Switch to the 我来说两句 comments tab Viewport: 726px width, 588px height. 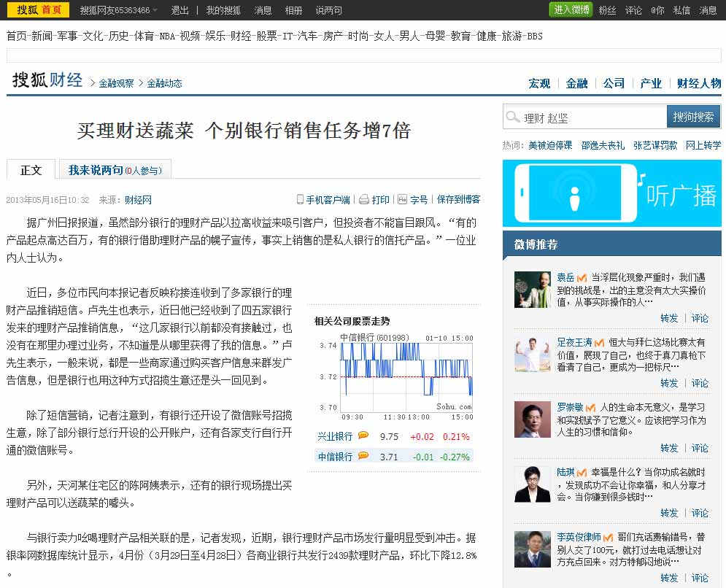pyautogui.click(x=115, y=170)
